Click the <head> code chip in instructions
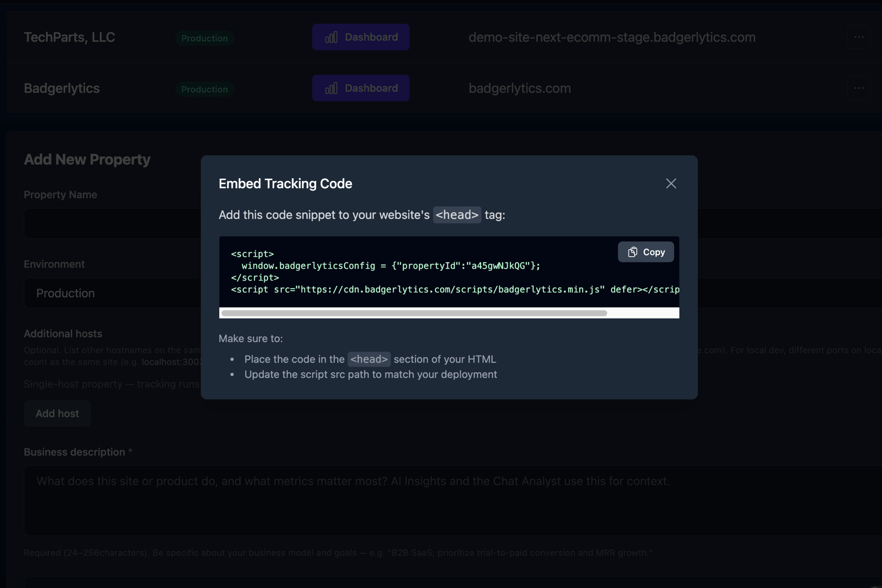 click(457, 215)
